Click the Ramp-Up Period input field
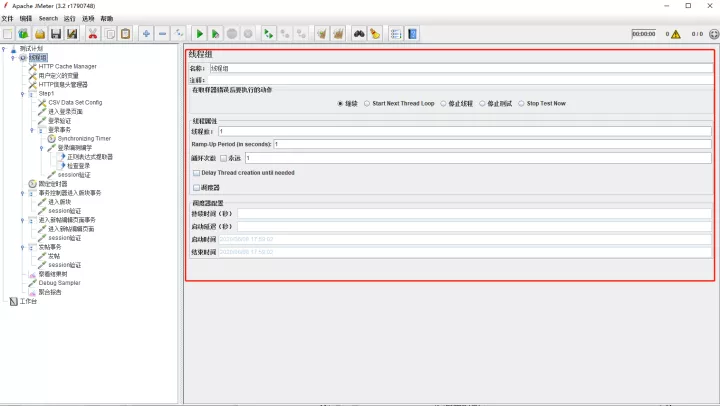This screenshot has height=406, width=720. pos(493,144)
